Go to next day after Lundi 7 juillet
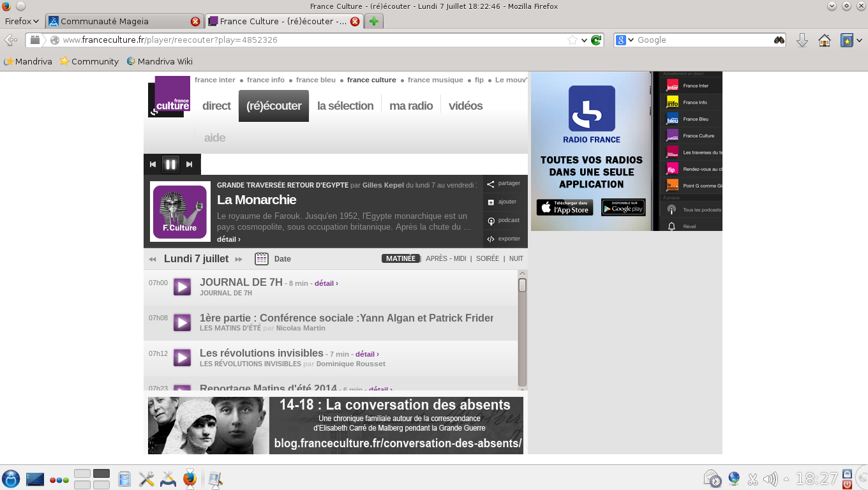Image resolution: width=868 pixels, height=490 pixels. (x=239, y=259)
